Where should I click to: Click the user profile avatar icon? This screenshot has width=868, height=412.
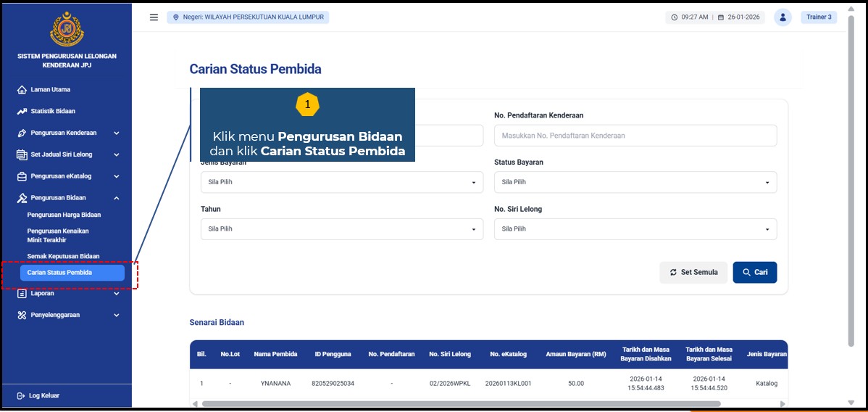point(783,17)
